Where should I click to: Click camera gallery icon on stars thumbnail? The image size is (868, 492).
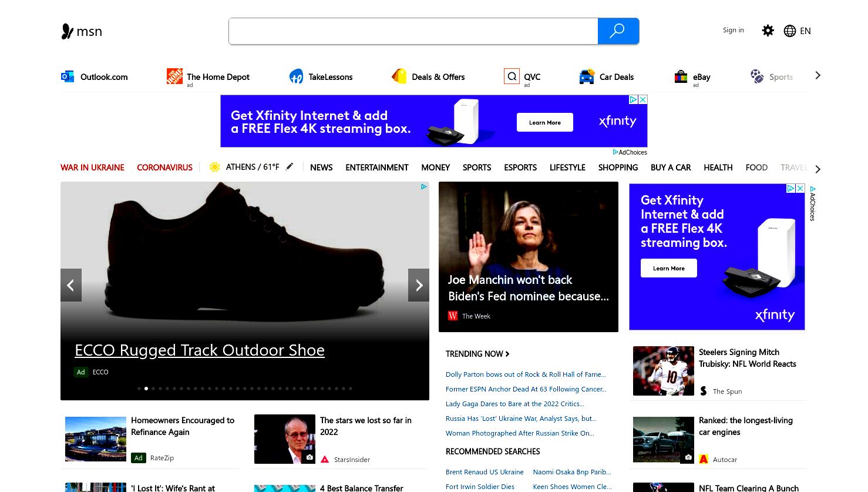point(309,457)
